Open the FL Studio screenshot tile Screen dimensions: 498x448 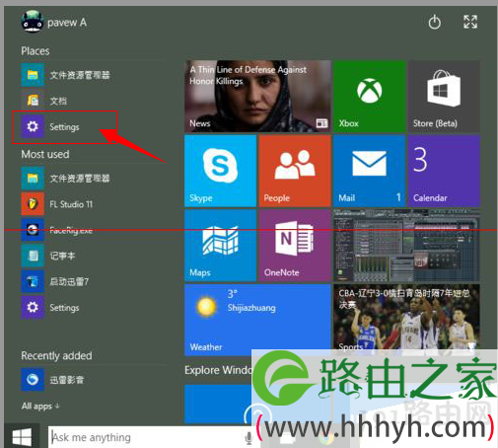406,246
